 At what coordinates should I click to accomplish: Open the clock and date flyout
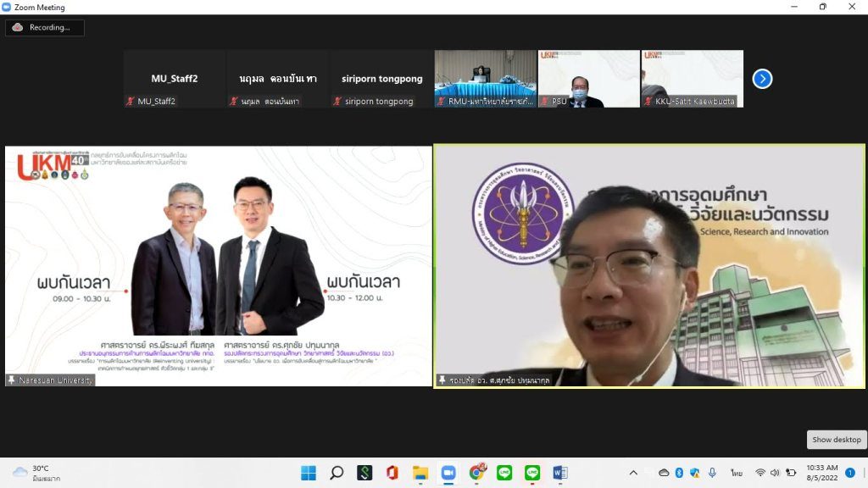pos(821,473)
